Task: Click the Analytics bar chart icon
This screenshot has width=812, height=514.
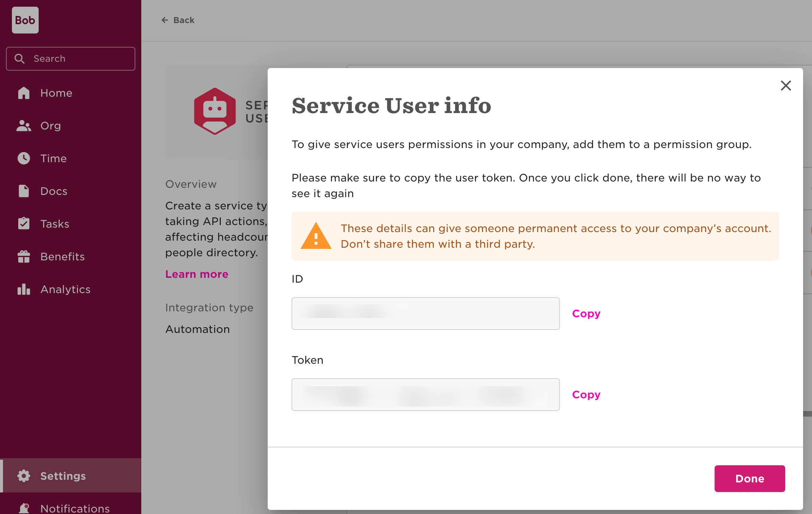Action: point(24,289)
